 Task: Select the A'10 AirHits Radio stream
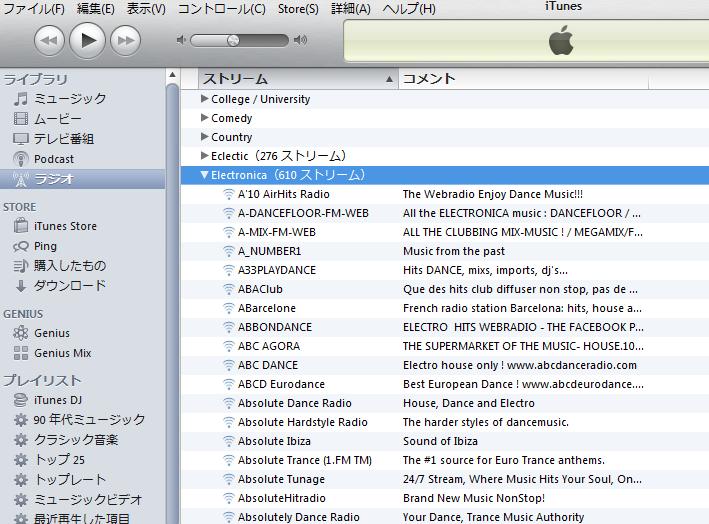[284, 194]
